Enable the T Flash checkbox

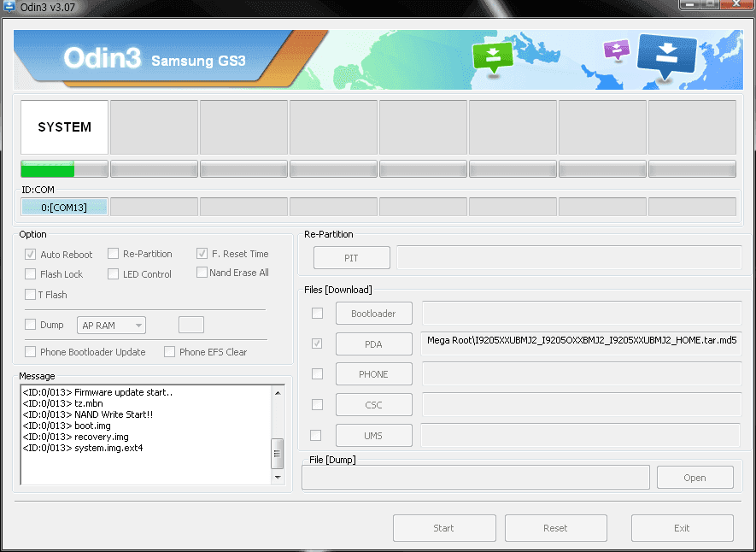coord(31,294)
